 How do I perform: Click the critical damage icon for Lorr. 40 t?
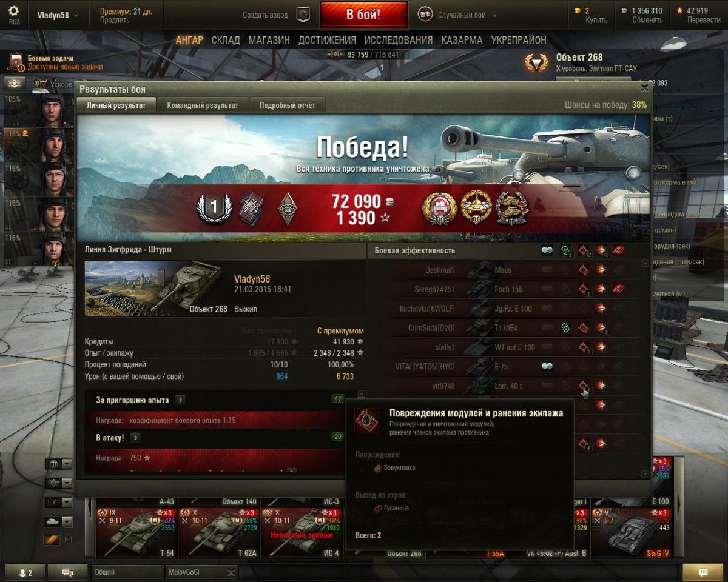click(583, 386)
